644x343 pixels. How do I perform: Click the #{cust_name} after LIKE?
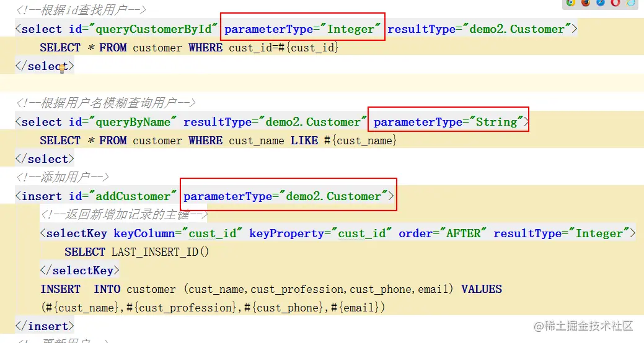[x=360, y=141]
